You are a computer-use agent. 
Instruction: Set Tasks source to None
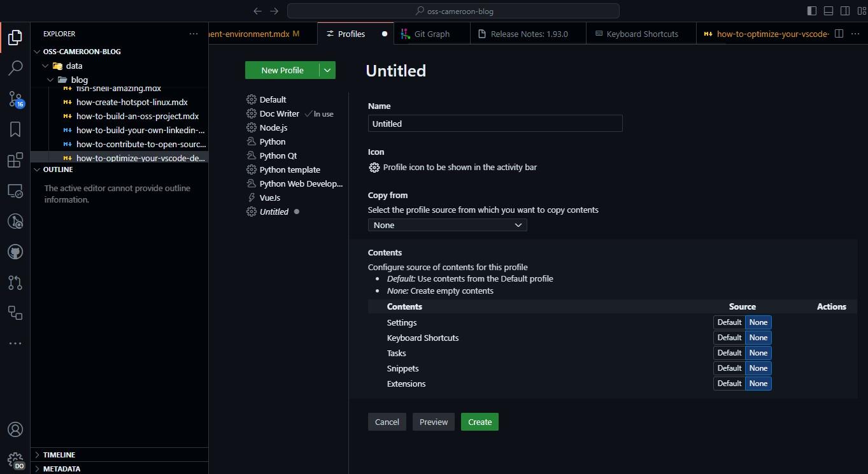click(758, 353)
